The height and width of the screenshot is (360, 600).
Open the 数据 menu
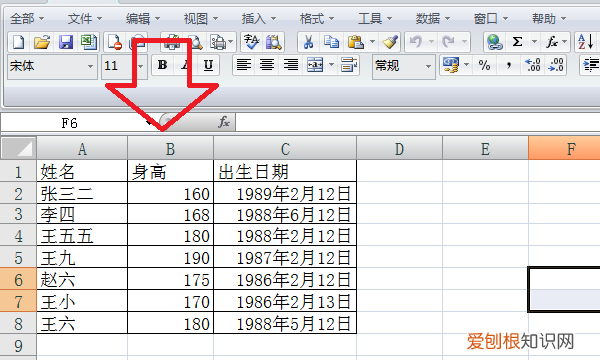(433, 18)
